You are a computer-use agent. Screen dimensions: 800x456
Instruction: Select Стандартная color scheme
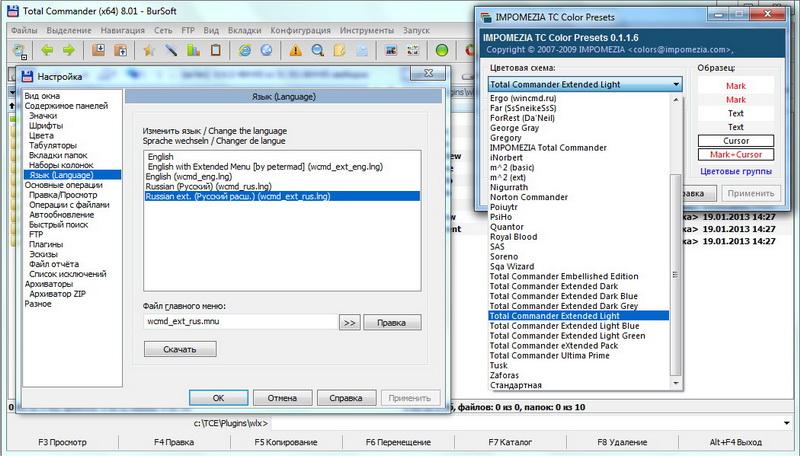(x=516, y=385)
